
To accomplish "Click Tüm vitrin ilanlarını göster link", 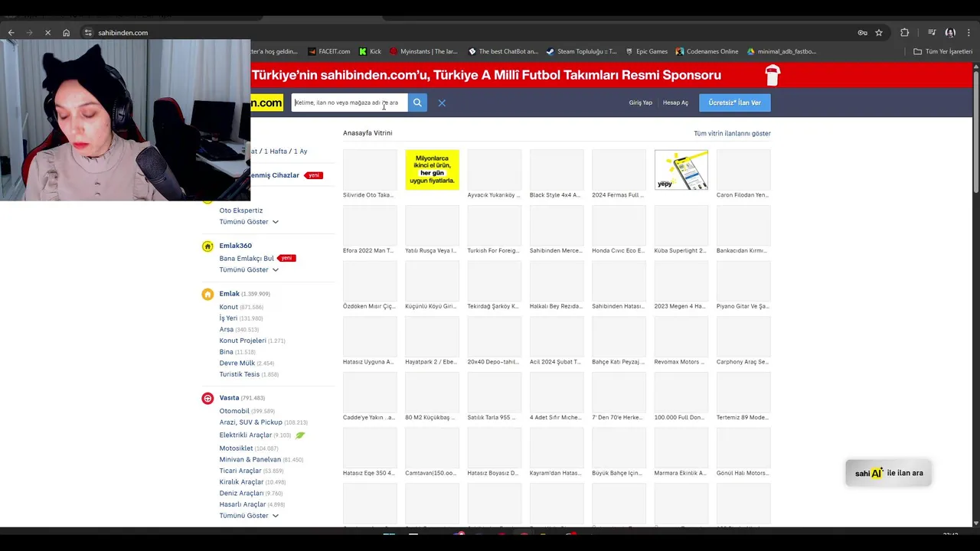I will point(732,133).
